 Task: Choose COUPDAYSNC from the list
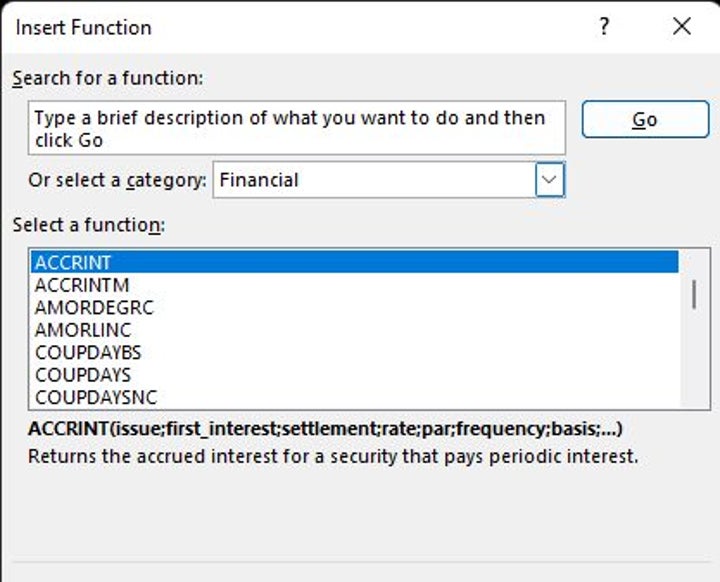click(x=96, y=397)
